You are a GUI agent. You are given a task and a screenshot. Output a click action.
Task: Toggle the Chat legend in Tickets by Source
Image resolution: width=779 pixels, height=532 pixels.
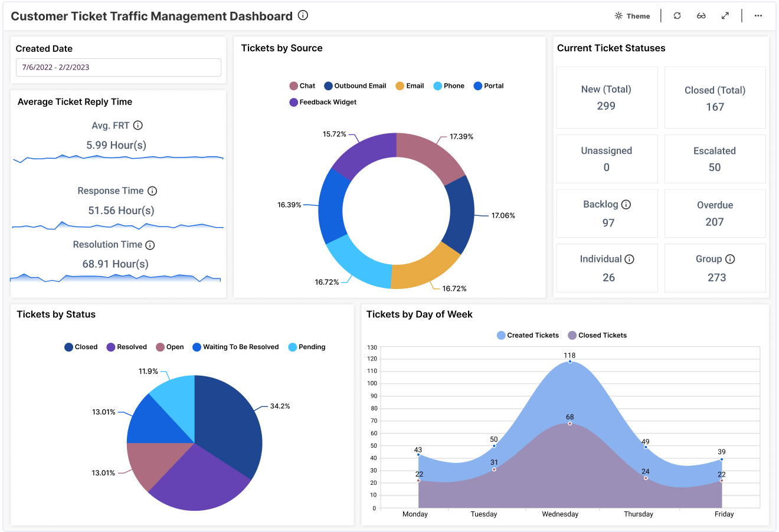(303, 86)
